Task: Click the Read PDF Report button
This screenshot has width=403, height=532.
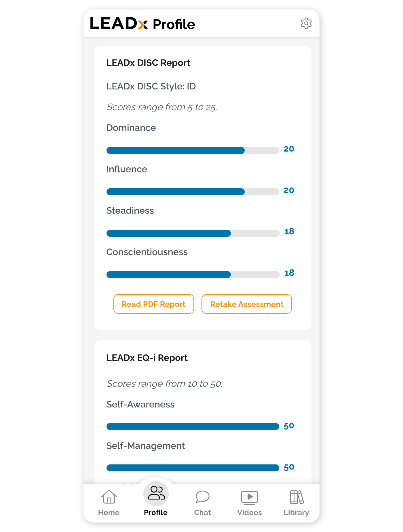Action: (153, 304)
